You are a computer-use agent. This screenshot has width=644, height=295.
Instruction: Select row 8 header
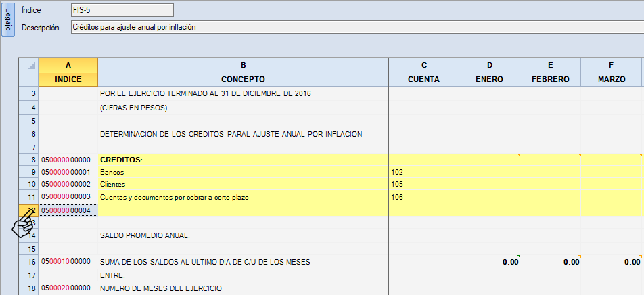pos(28,160)
